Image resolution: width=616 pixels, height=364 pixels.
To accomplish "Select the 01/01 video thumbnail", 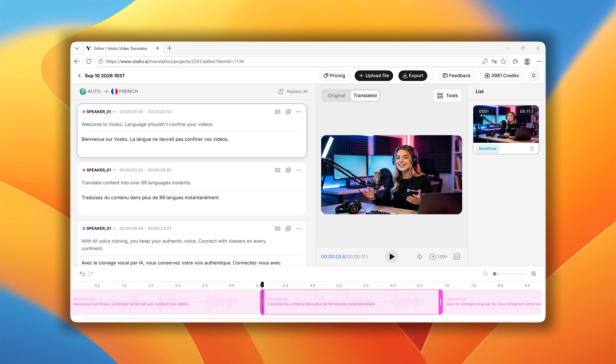I will click(x=506, y=124).
